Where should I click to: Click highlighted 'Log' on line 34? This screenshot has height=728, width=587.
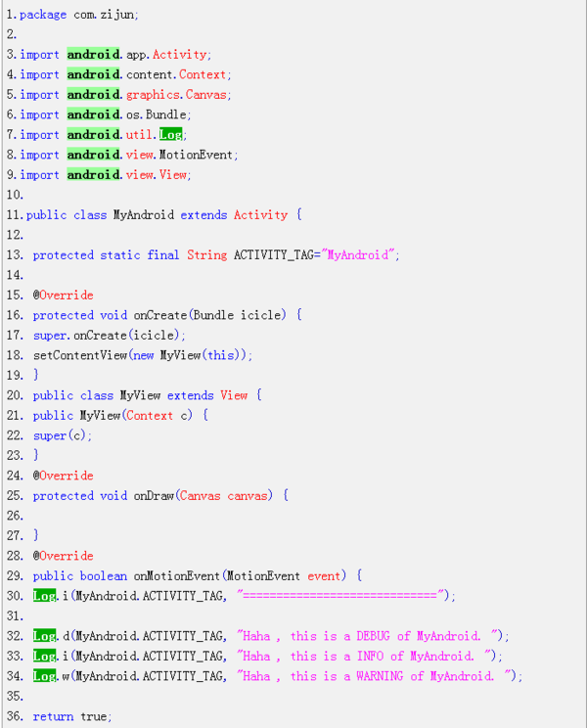[45, 676]
